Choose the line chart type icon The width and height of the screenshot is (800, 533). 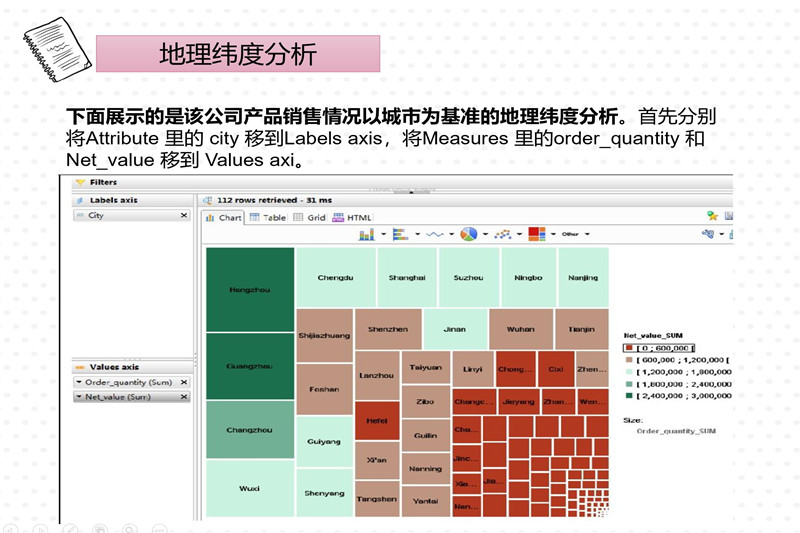433,234
